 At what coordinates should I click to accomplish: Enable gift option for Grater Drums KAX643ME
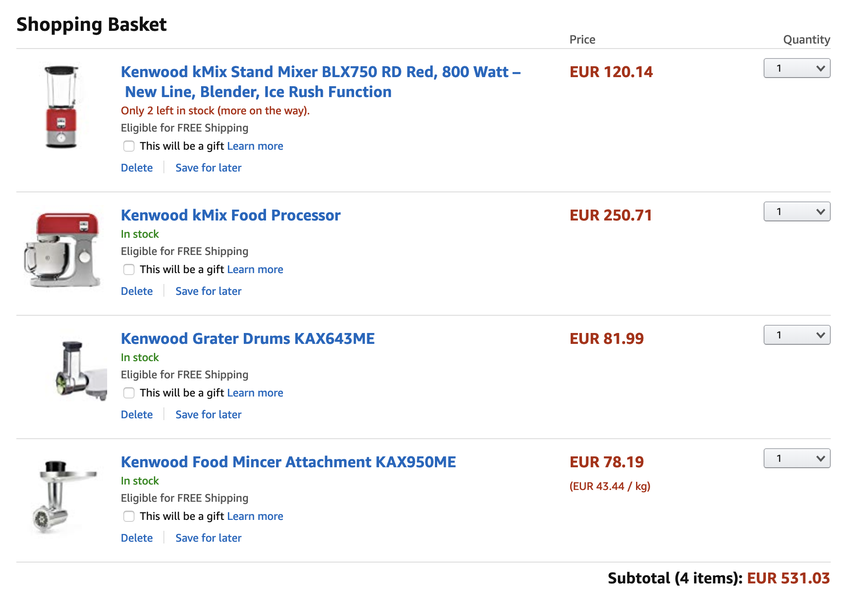tap(129, 393)
